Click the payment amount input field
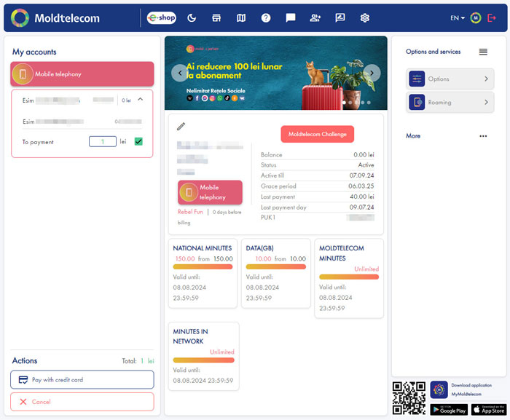Image resolution: width=510 pixels, height=420 pixels. pos(103,142)
